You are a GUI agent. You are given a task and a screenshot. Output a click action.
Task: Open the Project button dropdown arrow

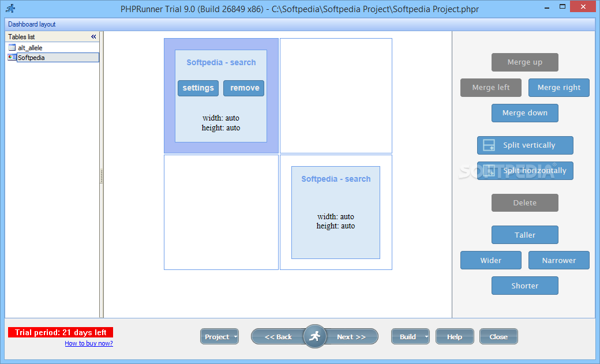pyautogui.click(x=235, y=337)
